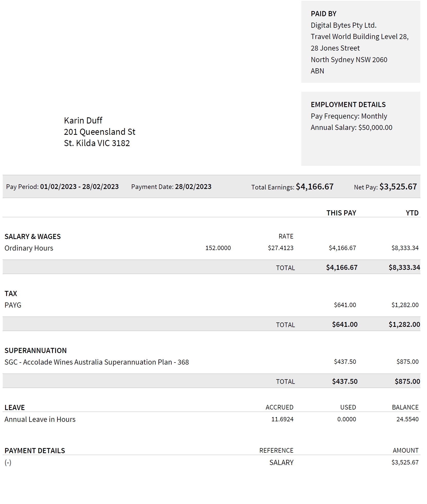This screenshot has width=427, height=504.
Task: Click the pay period date range
Action: coord(79,187)
